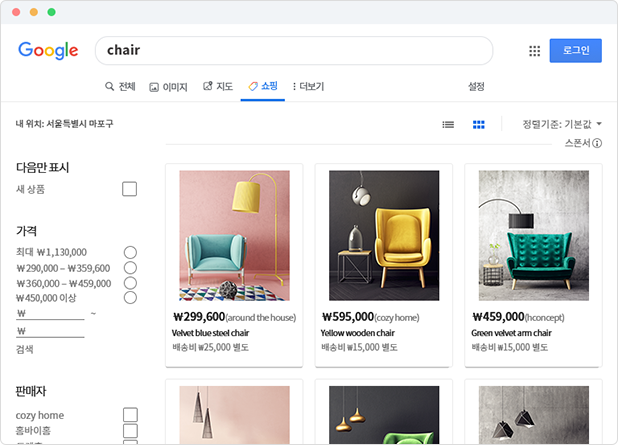
Task: Click the Google logo
Action: coord(48,50)
